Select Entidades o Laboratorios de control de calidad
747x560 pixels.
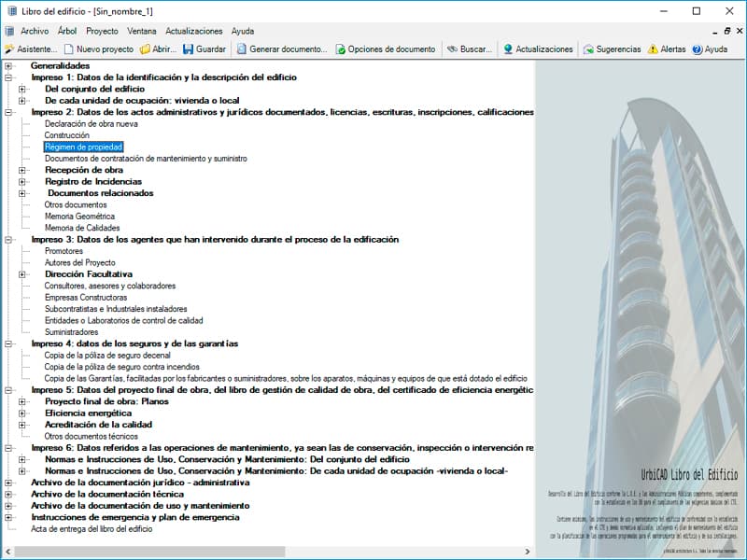tap(124, 320)
